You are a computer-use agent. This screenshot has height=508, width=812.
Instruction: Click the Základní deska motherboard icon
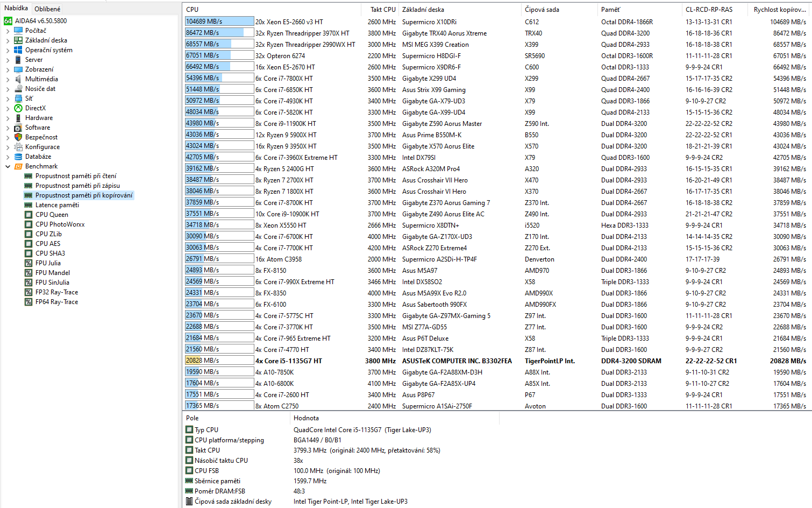pyautogui.click(x=18, y=40)
